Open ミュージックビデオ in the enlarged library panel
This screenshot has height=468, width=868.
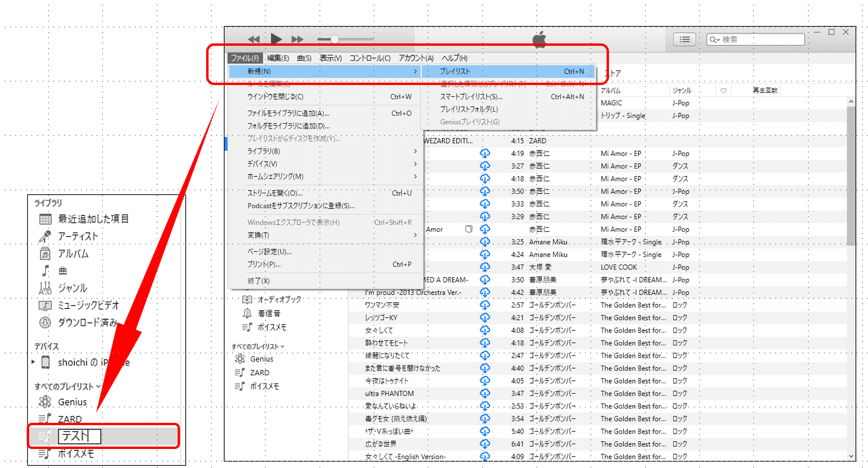point(79,305)
